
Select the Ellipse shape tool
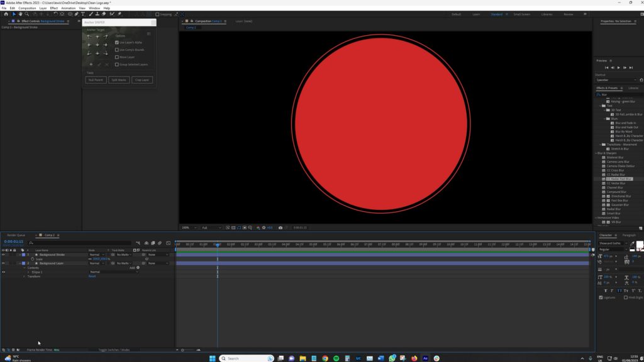(70, 14)
